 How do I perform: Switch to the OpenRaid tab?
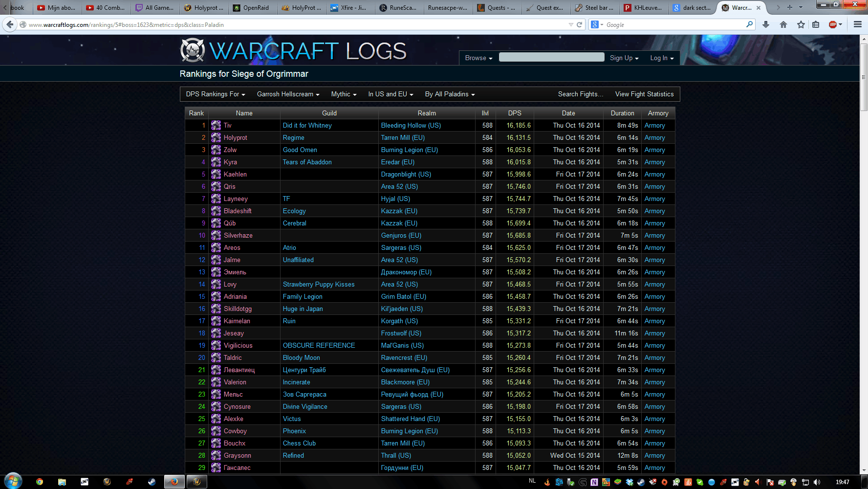click(x=252, y=7)
